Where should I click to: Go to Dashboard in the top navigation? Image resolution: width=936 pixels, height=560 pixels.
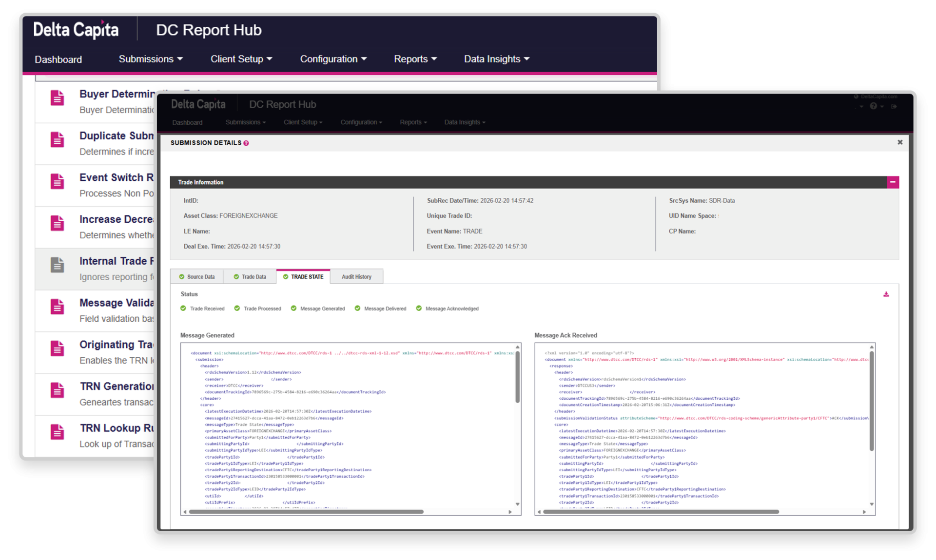pyautogui.click(x=58, y=59)
